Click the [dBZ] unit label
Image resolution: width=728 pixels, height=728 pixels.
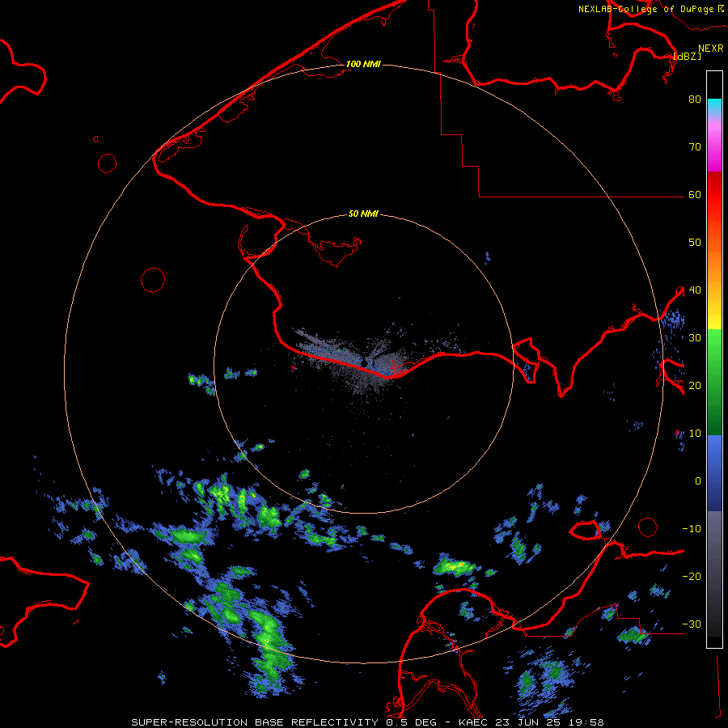pos(687,56)
